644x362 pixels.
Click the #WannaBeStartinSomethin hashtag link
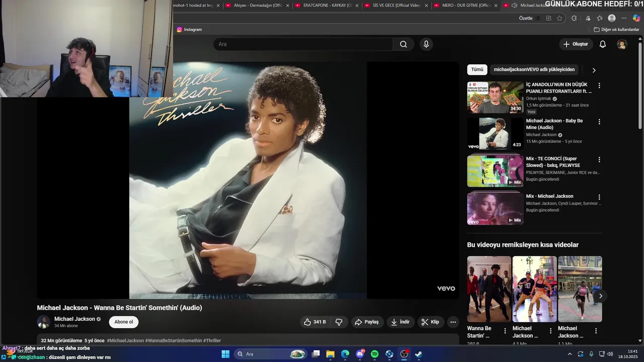pyautogui.click(x=173, y=340)
